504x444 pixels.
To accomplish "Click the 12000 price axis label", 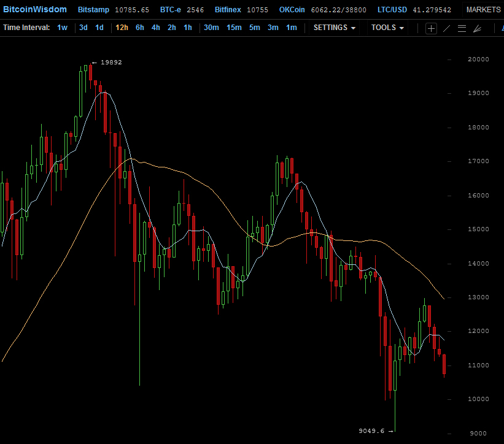I will point(478,331).
